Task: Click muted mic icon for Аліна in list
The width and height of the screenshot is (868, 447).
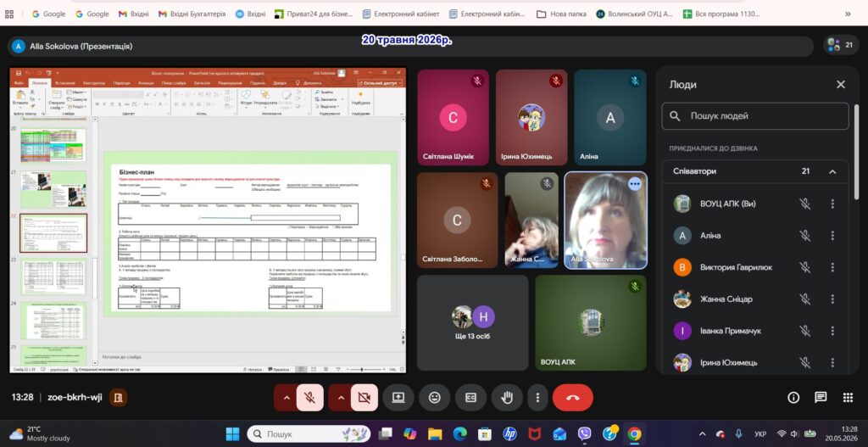Action: coord(804,236)
